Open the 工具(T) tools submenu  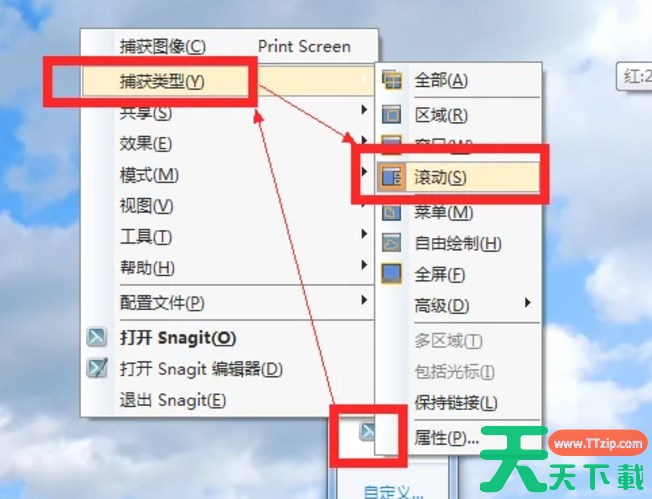point(229,237)
